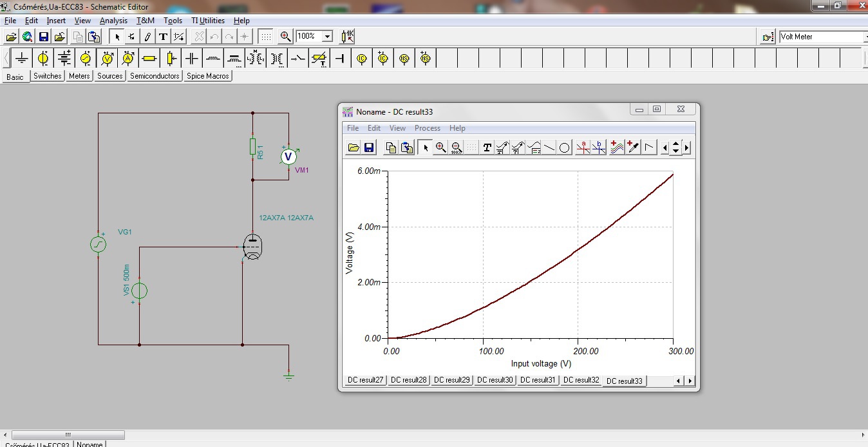Screen dimensions: 868x447
Task: Activate the selection arrow mode in diagram toolbar
Action: click(x=425, y=147)
